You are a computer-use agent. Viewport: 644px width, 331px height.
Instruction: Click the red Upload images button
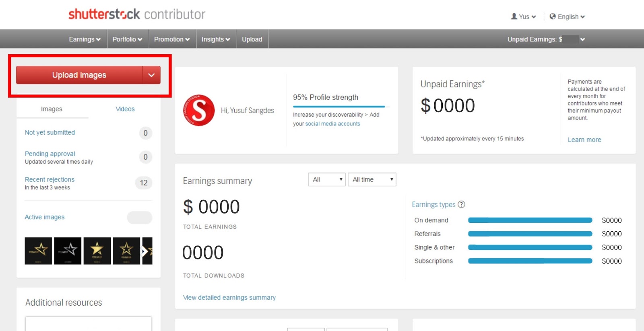79,75
